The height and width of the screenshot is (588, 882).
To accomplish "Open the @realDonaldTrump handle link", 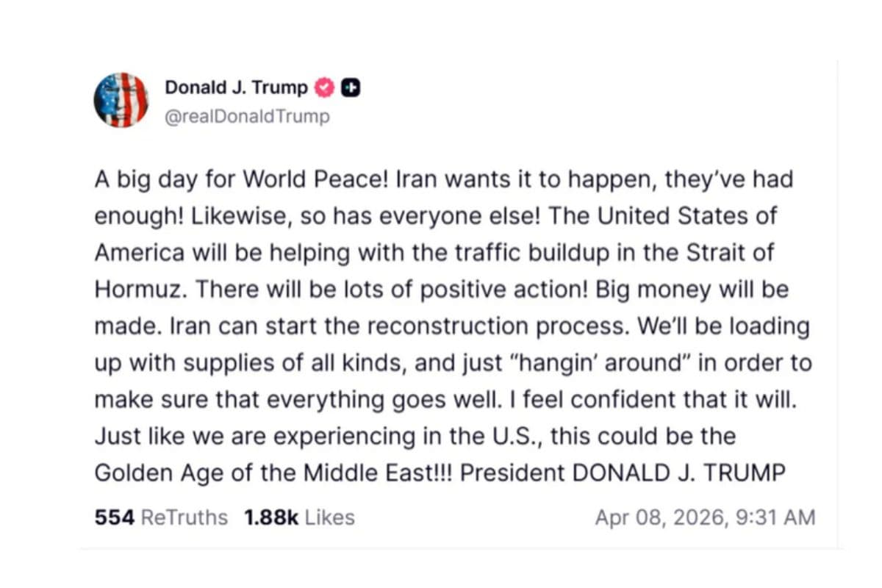I will coord(247,117).
